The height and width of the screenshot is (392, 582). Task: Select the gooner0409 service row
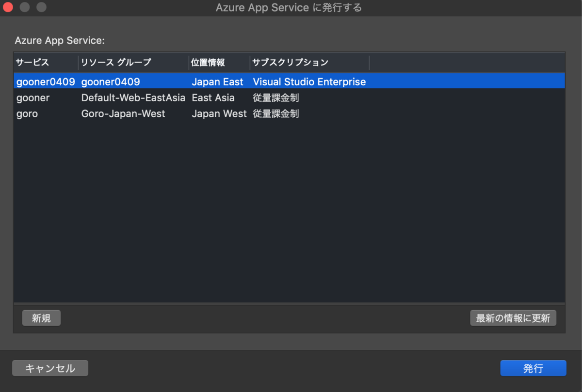point(289,82)
